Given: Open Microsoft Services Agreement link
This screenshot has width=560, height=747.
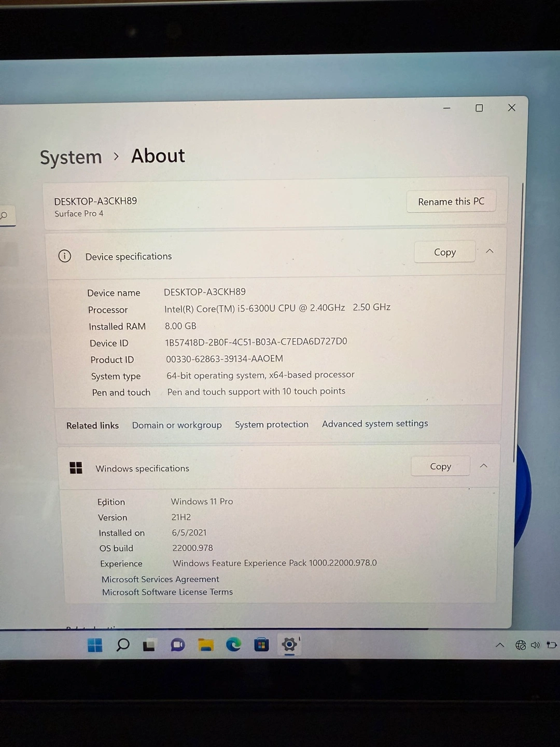Looking at the screenshot, I should click(160, 579).
